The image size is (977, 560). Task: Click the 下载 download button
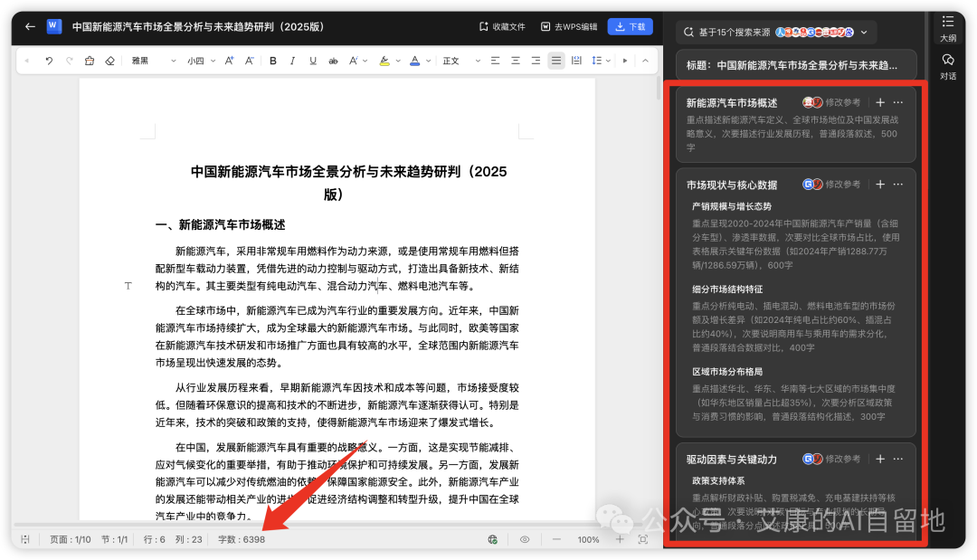tap(630, 27)
